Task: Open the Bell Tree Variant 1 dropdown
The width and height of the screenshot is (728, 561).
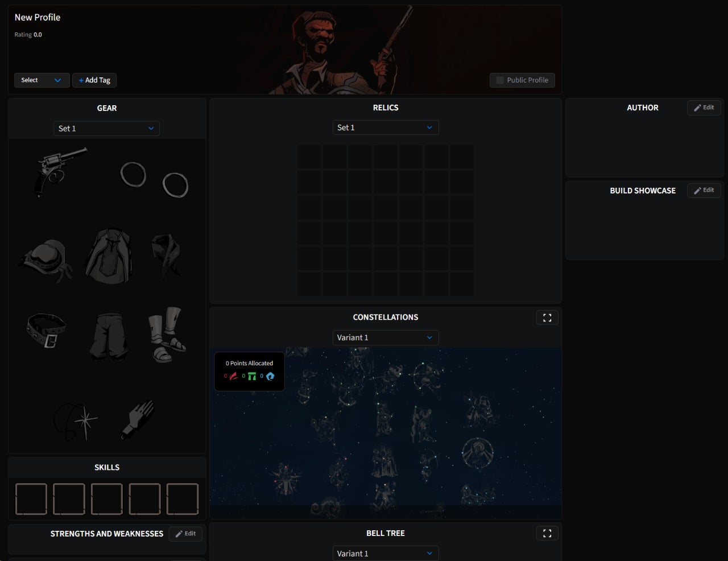Action: [385, 554]
